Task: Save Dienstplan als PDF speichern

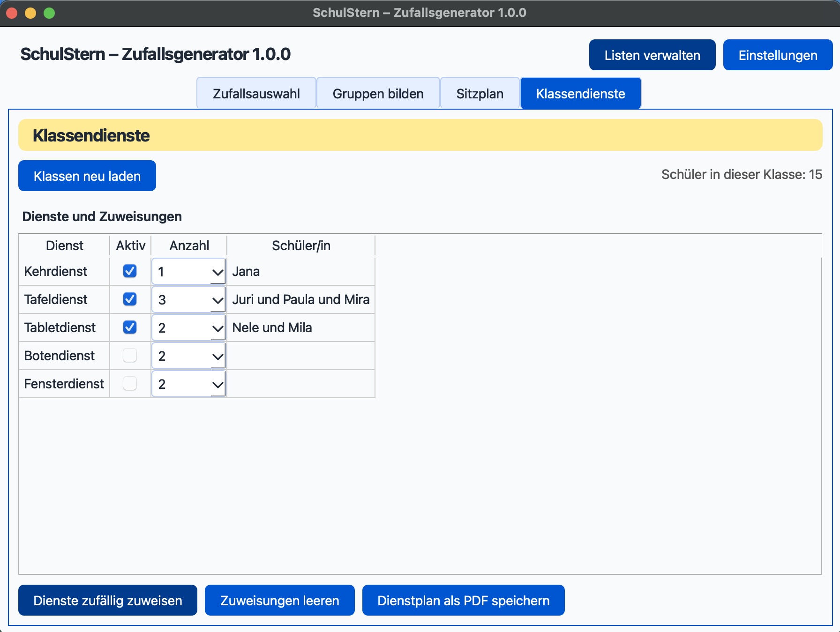Action: (x=463, y=600)
